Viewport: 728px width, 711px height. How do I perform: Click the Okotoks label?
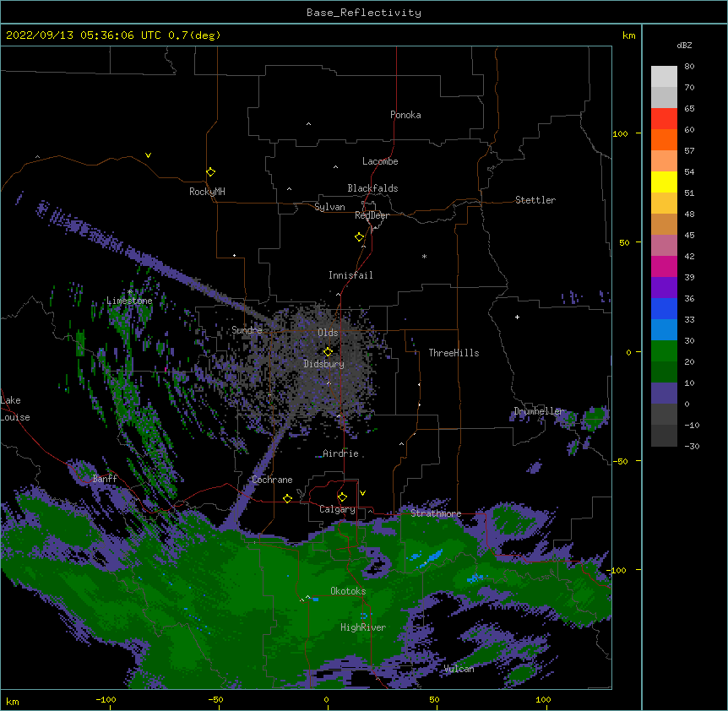click(x=348, y=591)
